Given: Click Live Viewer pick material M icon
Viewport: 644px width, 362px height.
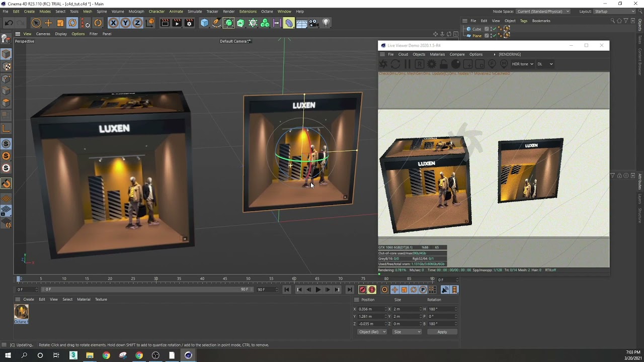Looking at the screenshot, I should tap(504, 64).
